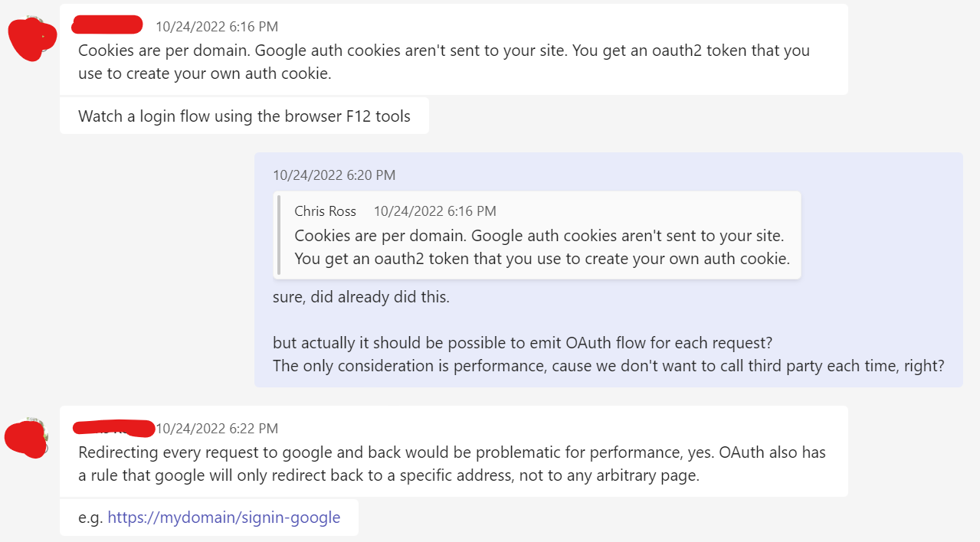Image resolution: width=980 pixels, height=542 pixels.
Task: Click the 10/24/2022 6:20 PM timestamp
Action: (334, 175)
